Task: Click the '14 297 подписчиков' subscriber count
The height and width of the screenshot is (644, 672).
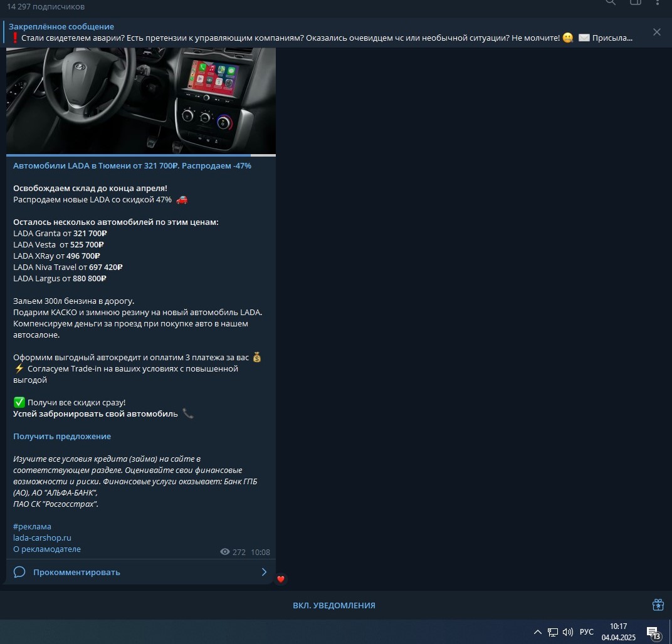Action: click(x=46, y=6)
